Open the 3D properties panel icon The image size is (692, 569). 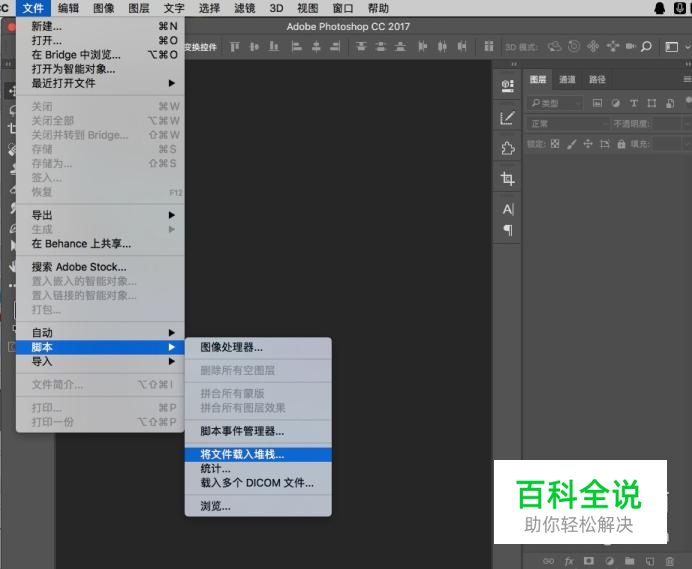point(508,85)
